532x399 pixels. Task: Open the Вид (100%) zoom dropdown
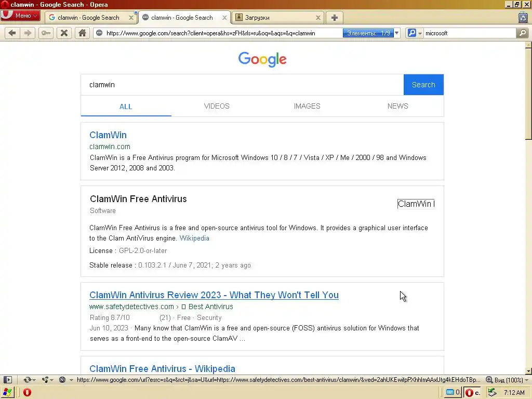507,380
